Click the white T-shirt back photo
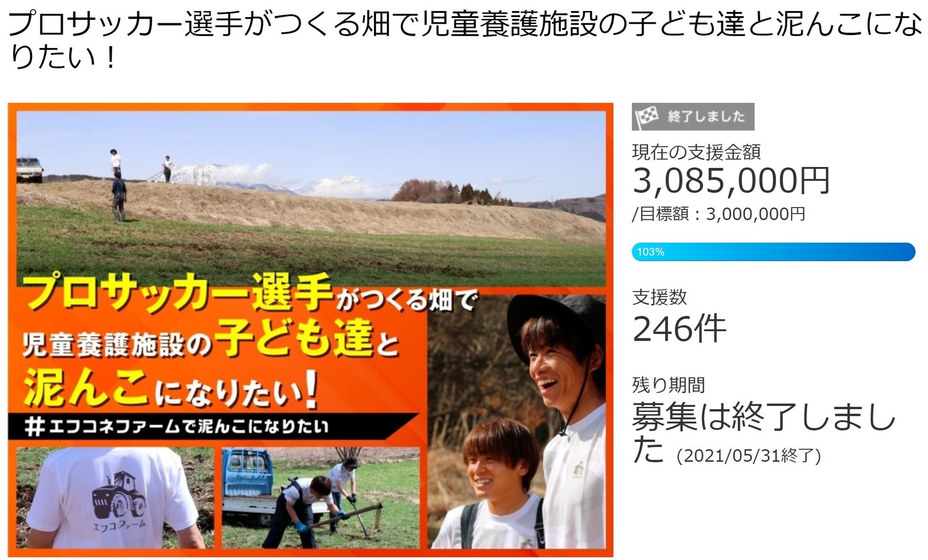 pos(115,498)
